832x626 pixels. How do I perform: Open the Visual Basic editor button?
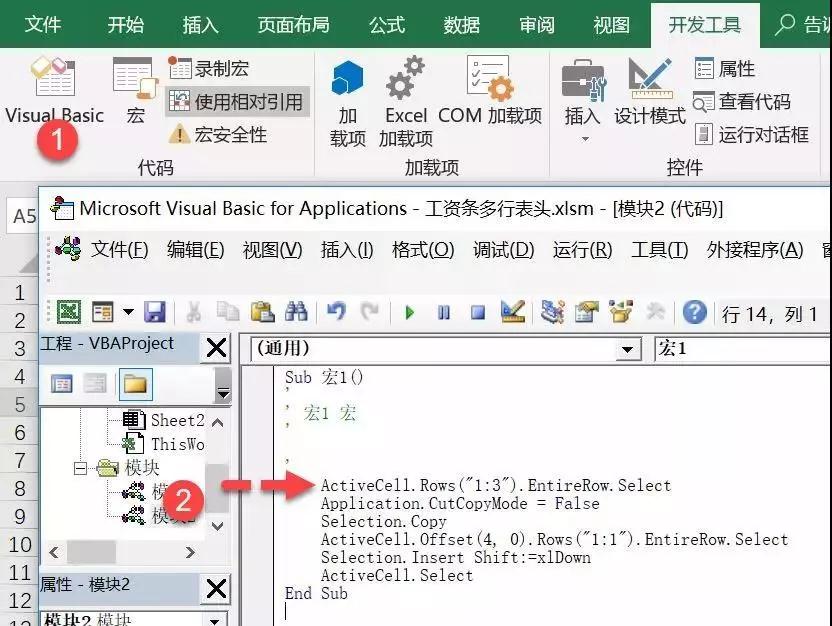pos(54,90)
